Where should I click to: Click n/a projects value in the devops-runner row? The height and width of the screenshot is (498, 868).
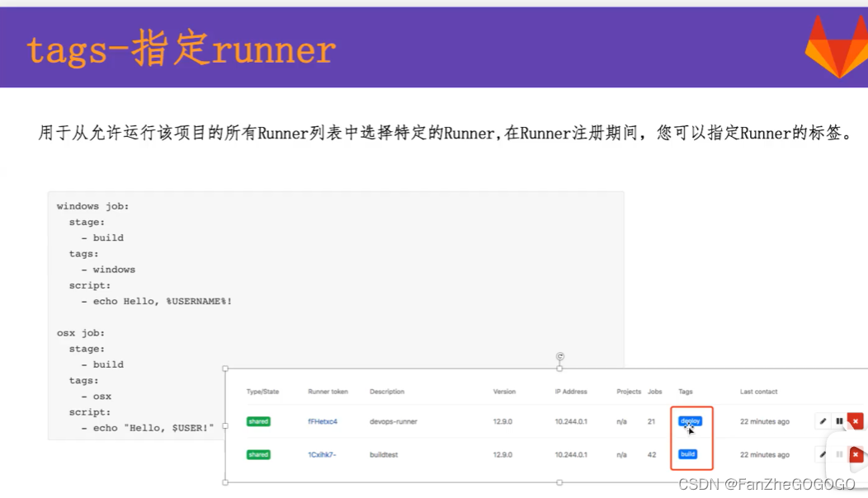(621, 421)
